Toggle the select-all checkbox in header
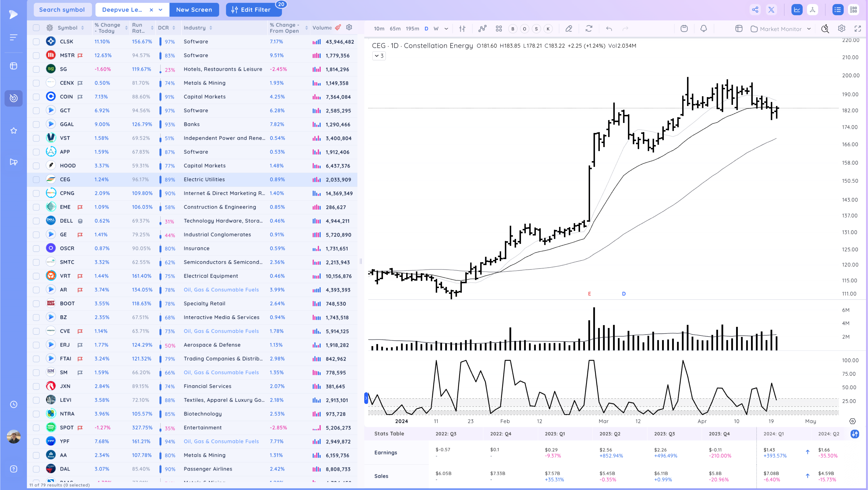This screenshot has height=490, width=868. tap(36, 28)
